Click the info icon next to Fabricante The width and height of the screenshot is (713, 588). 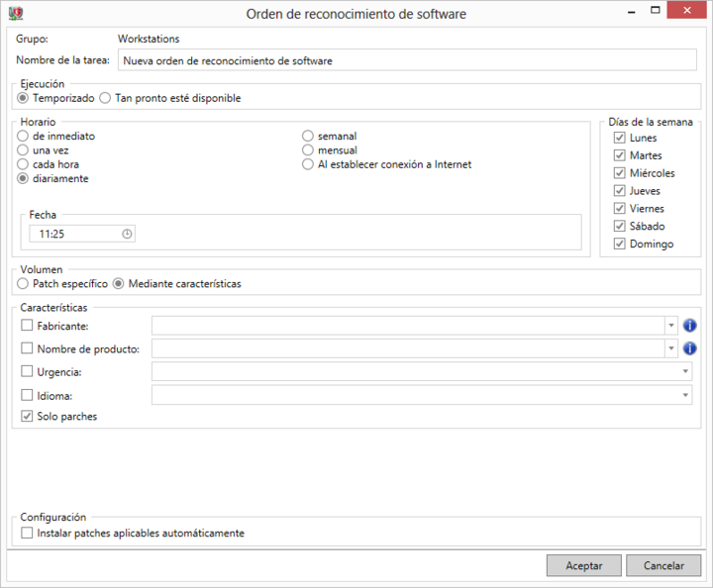click(x=689, y=326)
